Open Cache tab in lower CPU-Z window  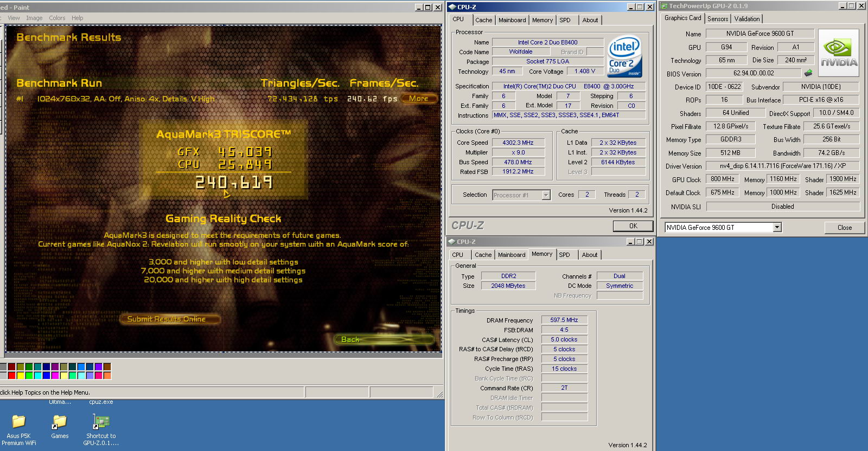coord(483,255)
